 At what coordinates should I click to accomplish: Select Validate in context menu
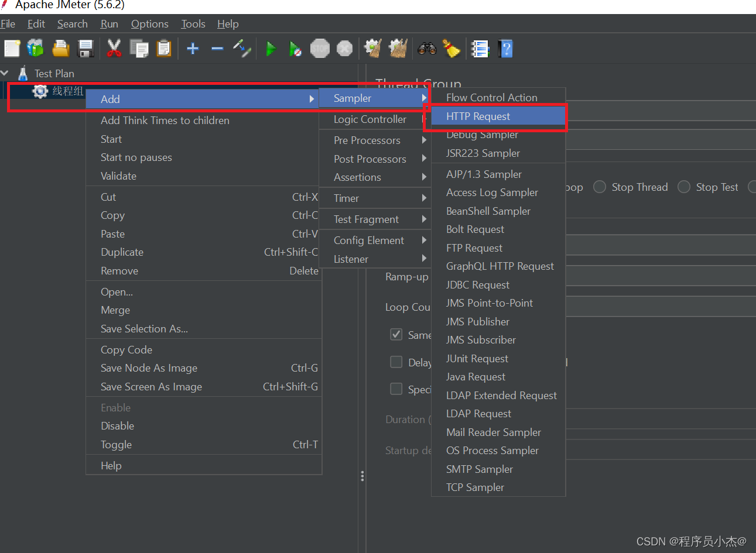pyautogui.click(x=204, y=176)
